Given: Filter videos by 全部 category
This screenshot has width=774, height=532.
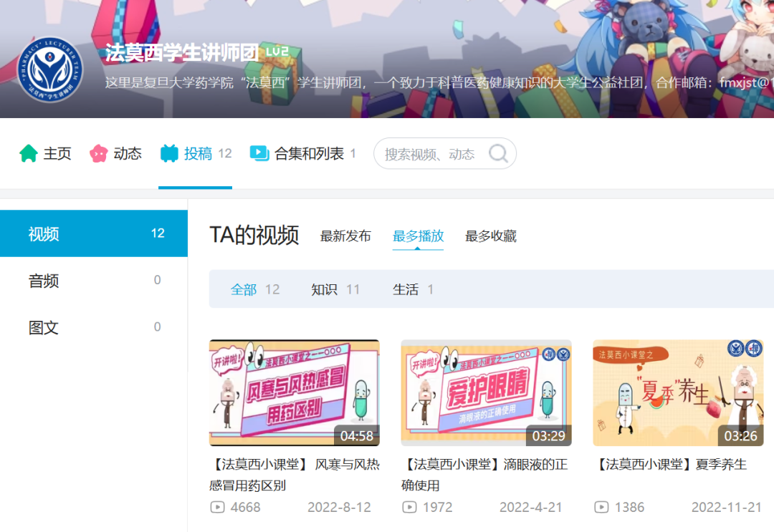Looking at the screenshot, I should click(x=255, y=289).
